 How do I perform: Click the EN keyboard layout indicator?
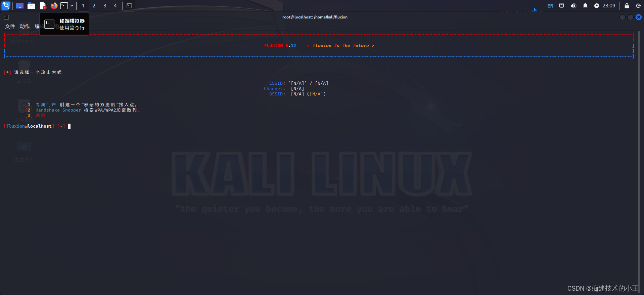[x=550, y=6]
